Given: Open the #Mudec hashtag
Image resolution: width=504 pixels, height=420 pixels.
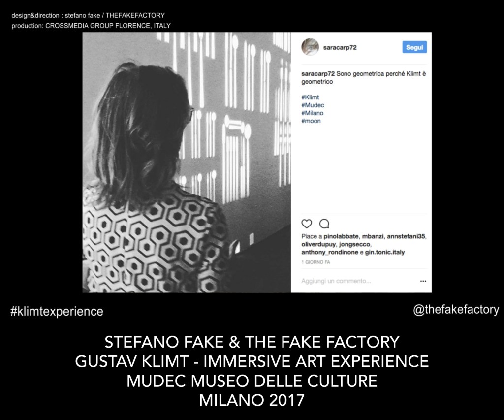Looking at the screenshot, I should click(x=313, y=105).
